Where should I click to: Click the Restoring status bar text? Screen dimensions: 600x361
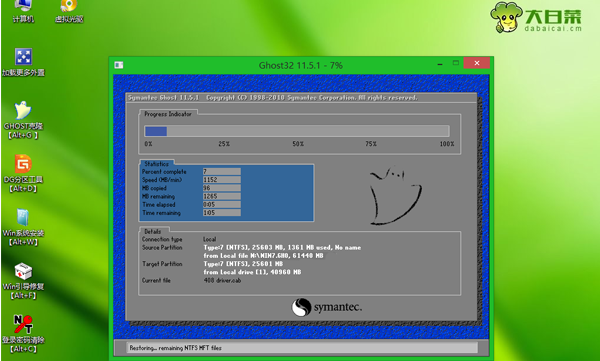click(175, 348)
